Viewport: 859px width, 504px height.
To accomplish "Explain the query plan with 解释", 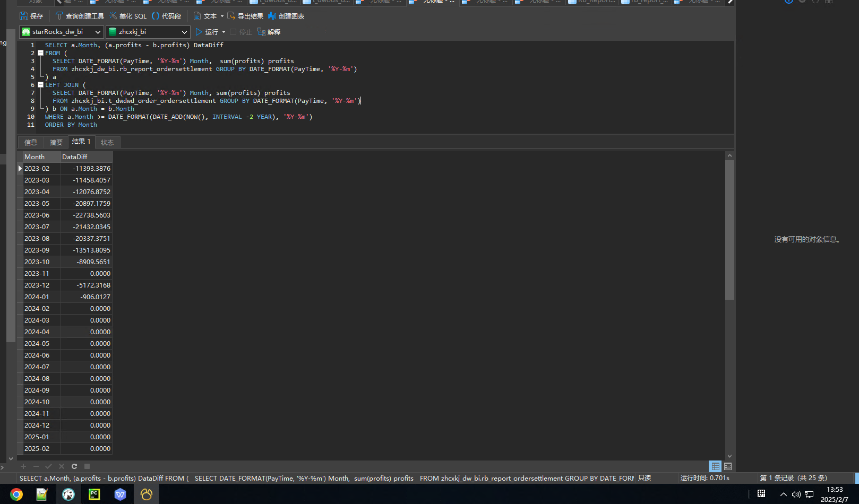I will click(269, 32).
